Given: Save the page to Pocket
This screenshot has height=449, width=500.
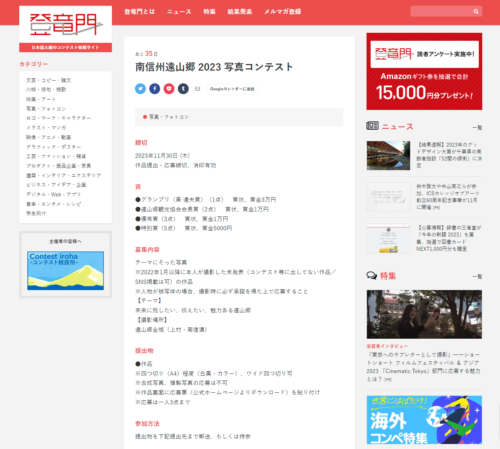Looking at the screenshot, I should click(169, 89).
